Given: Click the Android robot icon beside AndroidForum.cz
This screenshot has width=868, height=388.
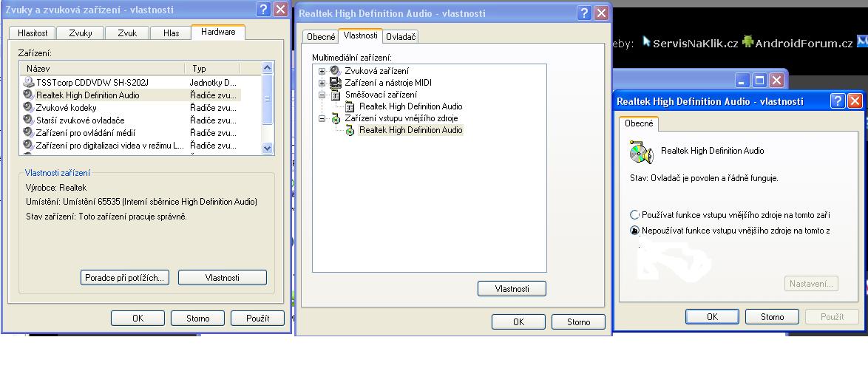Looking at the screenshot, I should (748, 41).
